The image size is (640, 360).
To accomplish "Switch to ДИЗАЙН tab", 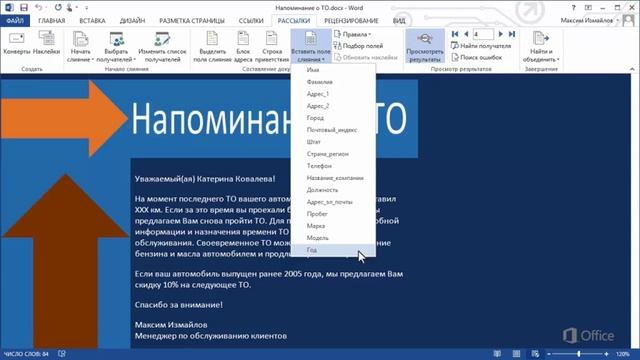I will (132, 20).
